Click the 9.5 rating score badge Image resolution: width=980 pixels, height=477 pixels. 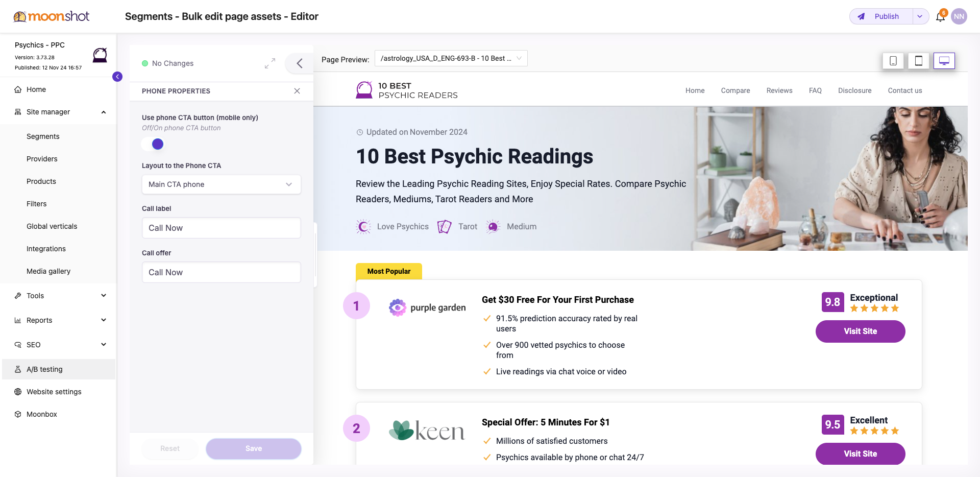pos(833,424)
